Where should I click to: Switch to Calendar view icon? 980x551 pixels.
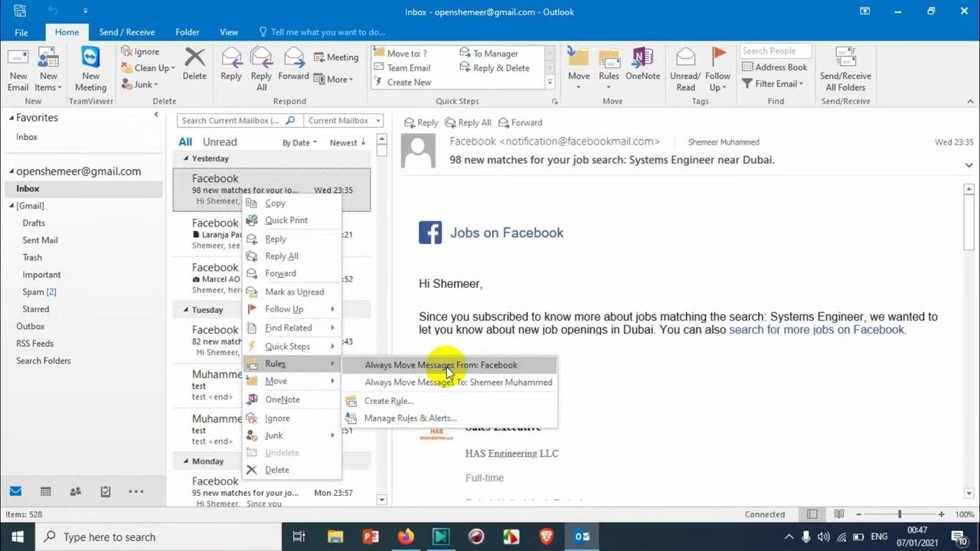45,491
